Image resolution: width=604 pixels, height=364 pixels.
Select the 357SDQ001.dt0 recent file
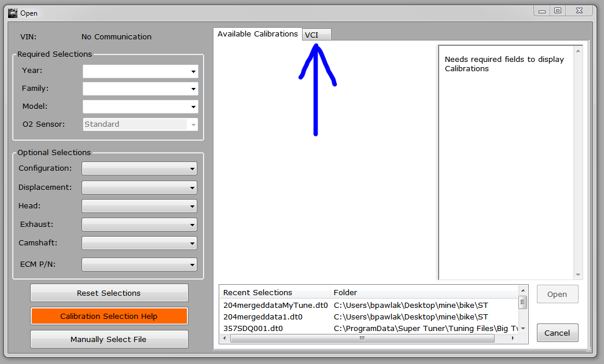point(253,328)
